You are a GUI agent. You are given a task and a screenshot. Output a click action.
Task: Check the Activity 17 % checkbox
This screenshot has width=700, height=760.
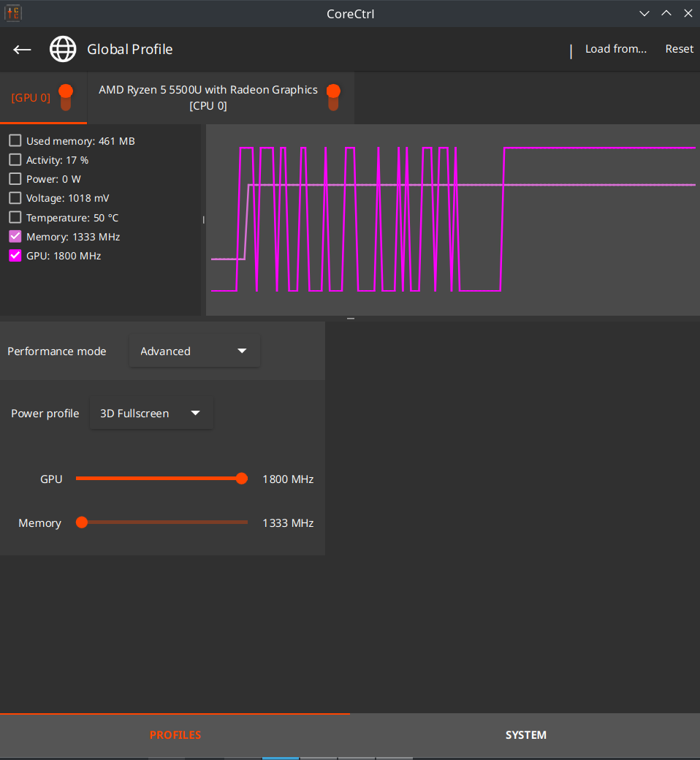point(15,159)
